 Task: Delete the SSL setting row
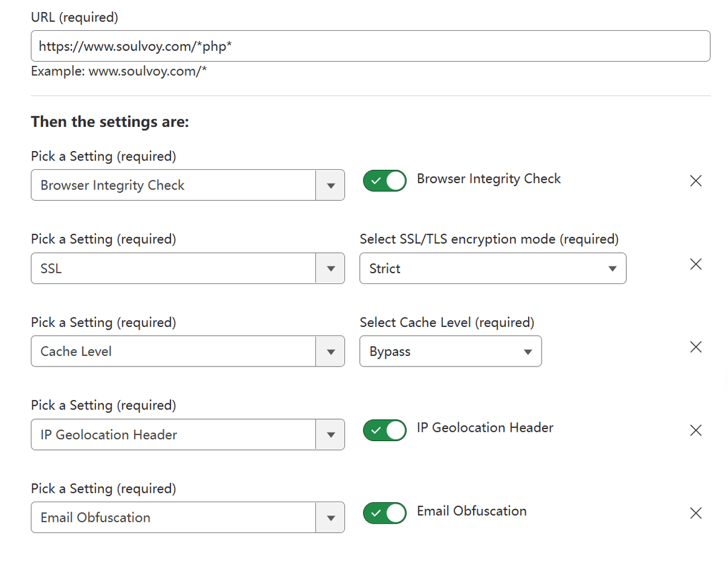(x=695, y=264)
